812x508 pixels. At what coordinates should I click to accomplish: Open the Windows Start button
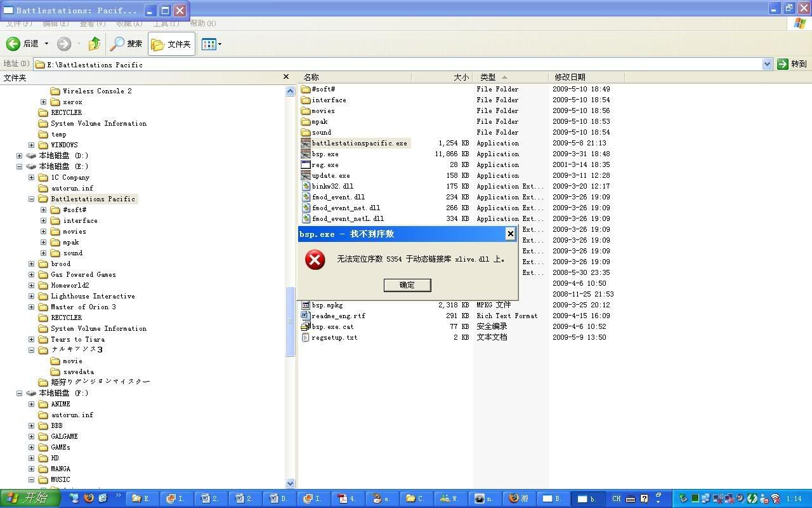click(x=30, y=498)
